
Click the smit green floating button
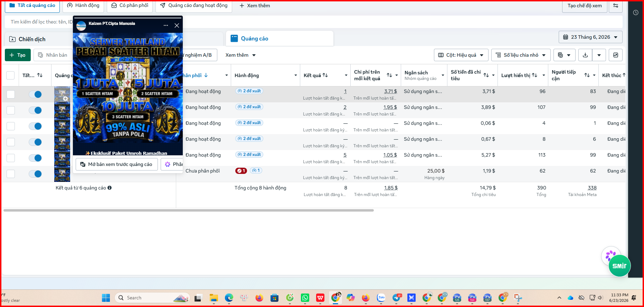619,266
